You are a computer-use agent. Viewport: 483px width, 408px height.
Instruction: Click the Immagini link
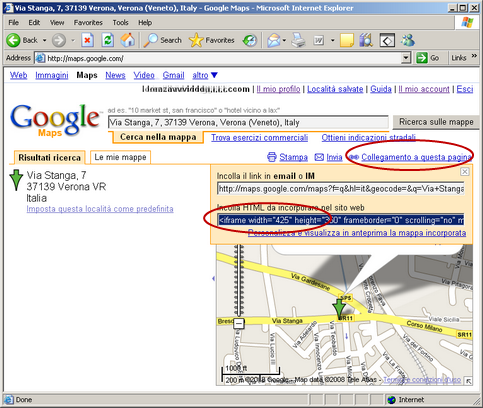[x=52, y=75]
